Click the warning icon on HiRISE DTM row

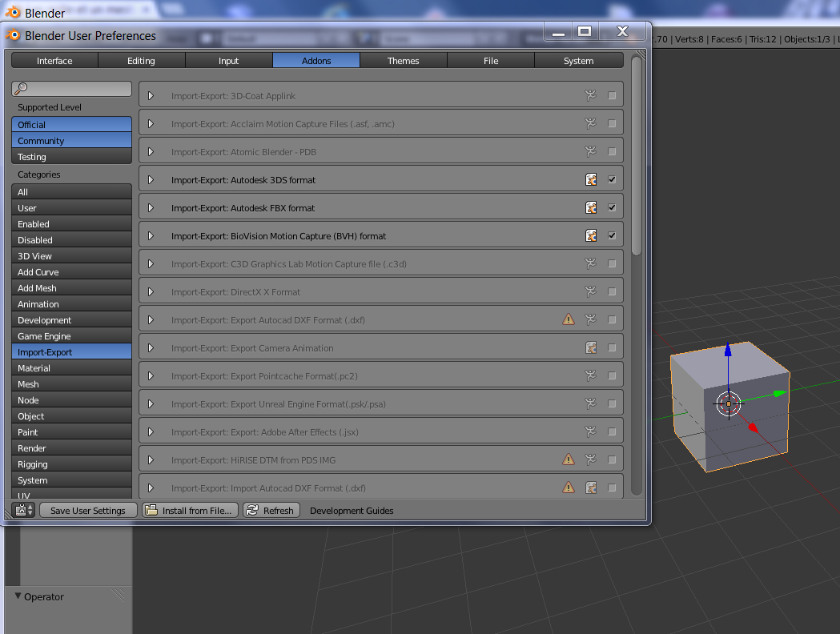pyautogui.click(x=569, y=459)
